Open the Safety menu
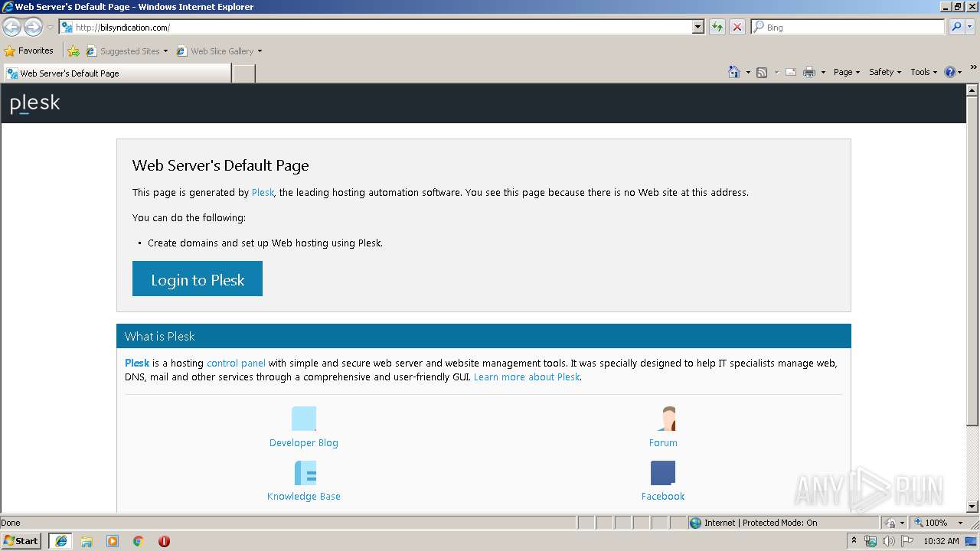This screenshot has width=980, height=551. click(885, 72)
